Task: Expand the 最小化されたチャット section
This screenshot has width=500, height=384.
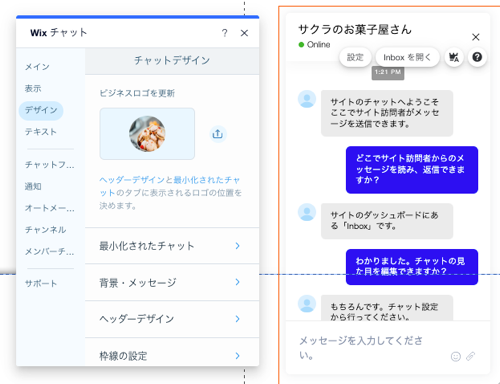Action: (172, 246)
